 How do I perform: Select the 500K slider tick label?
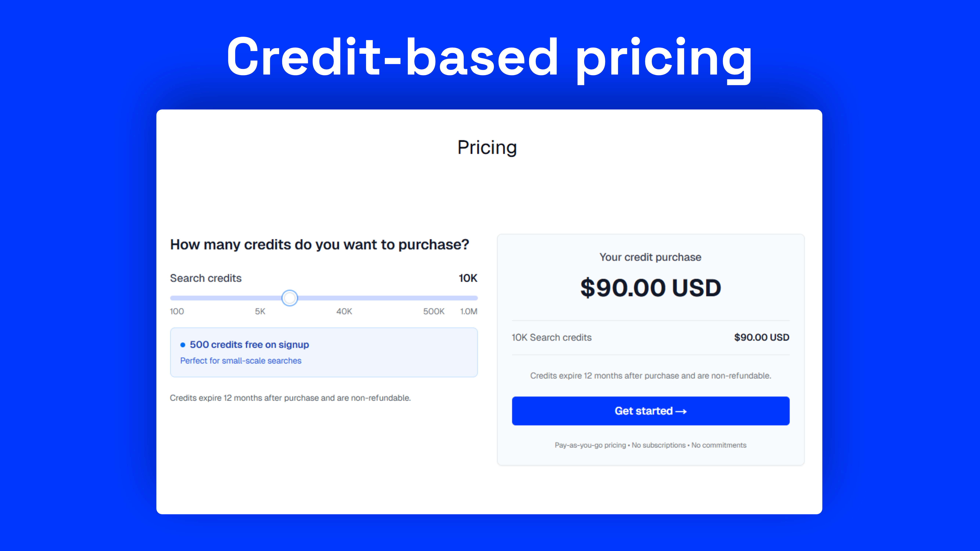point(434,311)
